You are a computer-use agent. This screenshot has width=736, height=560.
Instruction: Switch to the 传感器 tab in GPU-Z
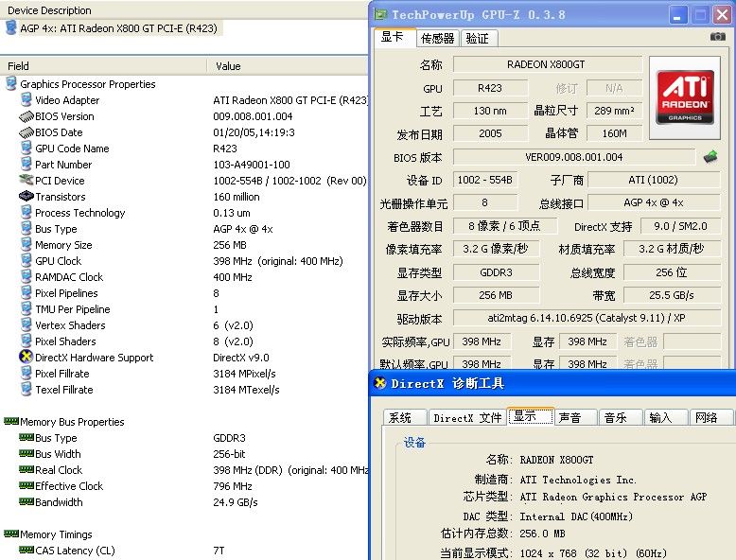tap(437, 38)
